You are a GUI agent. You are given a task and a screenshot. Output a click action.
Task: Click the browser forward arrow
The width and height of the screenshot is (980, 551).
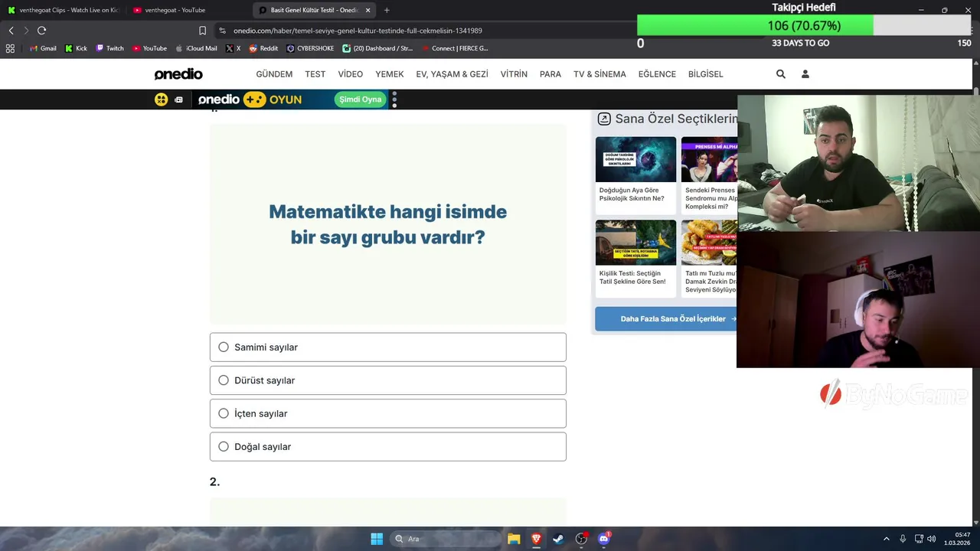[x=26, y=31]
